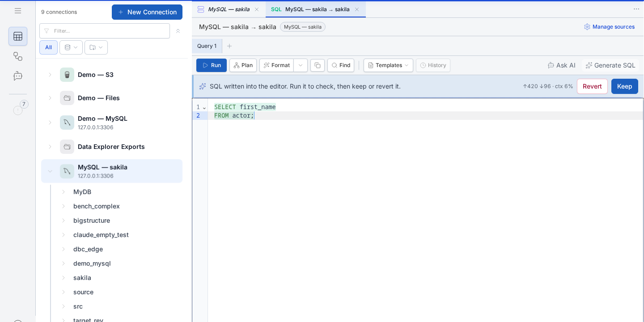Expand the bench_complex schema
Screen dimensions: 644x322
(x=63, y=206)
